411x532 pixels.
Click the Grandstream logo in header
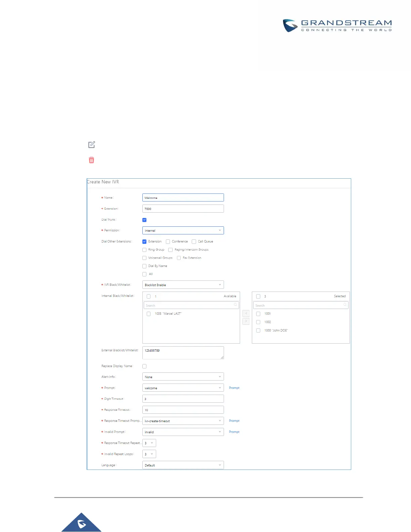(x=337, y=26)
